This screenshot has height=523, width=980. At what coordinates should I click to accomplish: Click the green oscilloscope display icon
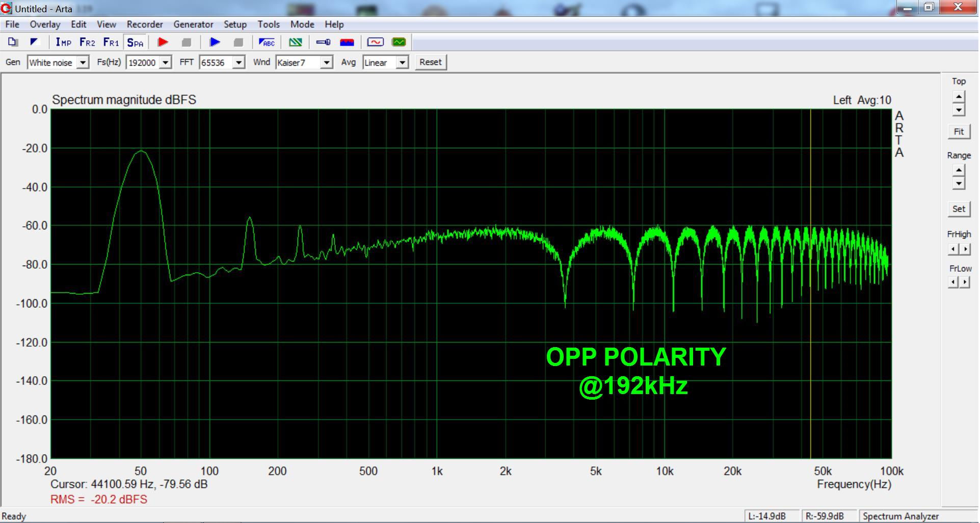coord(399,42)
